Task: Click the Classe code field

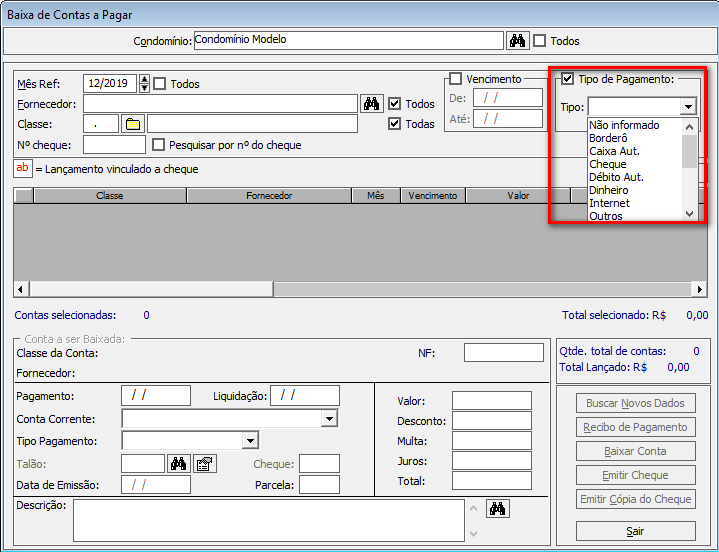Action: point(101,124)
